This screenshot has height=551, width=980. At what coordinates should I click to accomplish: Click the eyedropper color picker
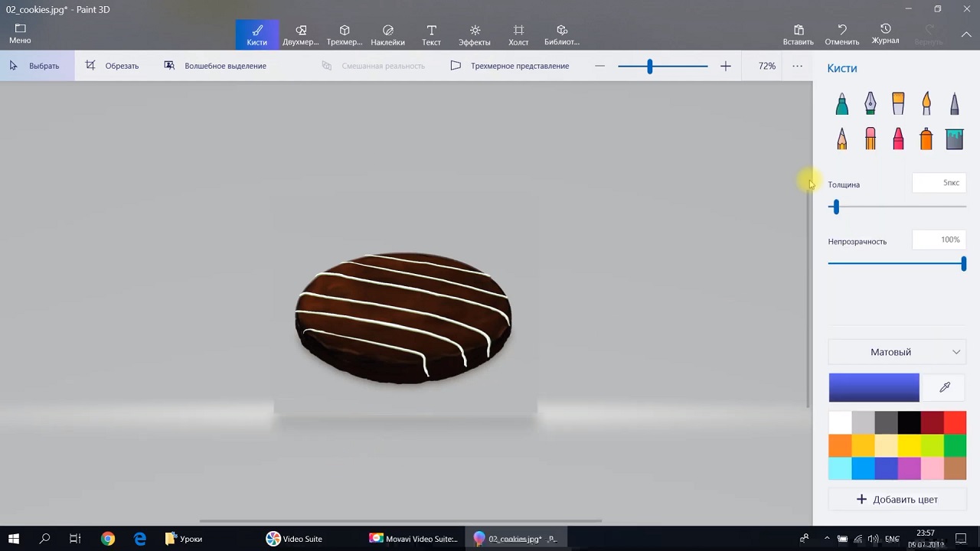tap(945, 387)
